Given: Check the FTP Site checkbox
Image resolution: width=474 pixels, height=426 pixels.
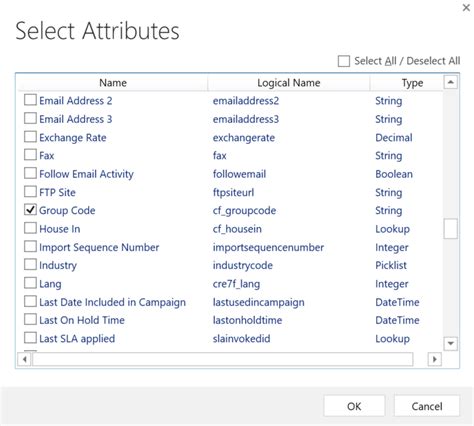Looking at the screenshot, I should tap(30, 191).
